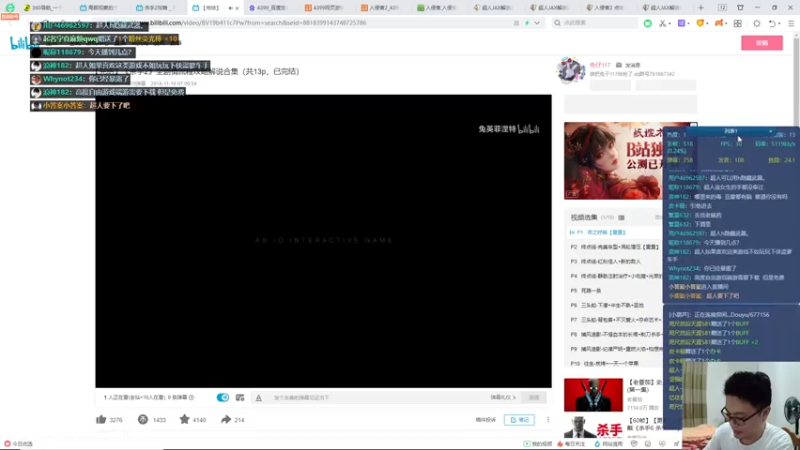Viewport: 800px width, 450px height.
Task: Like the video with the thumbs-up icon
Action: (101, 419)
